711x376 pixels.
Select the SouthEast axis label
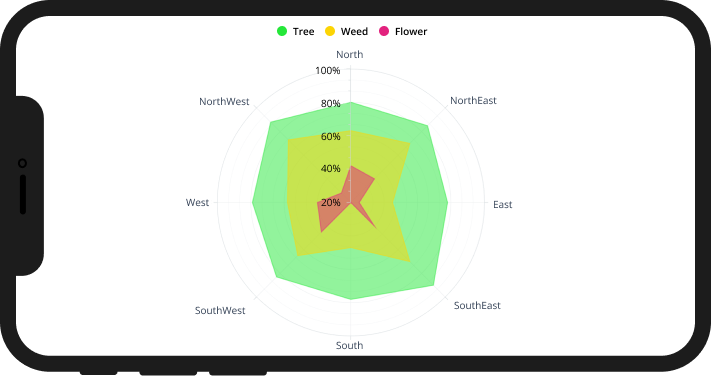click(x=477, y=305)
